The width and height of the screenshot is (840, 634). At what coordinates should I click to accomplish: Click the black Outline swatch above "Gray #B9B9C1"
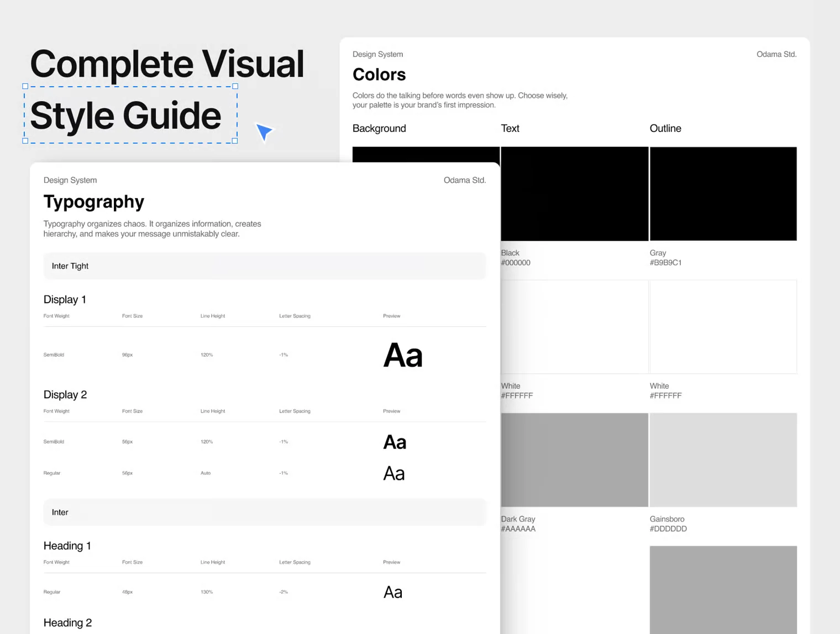(723, 194)
